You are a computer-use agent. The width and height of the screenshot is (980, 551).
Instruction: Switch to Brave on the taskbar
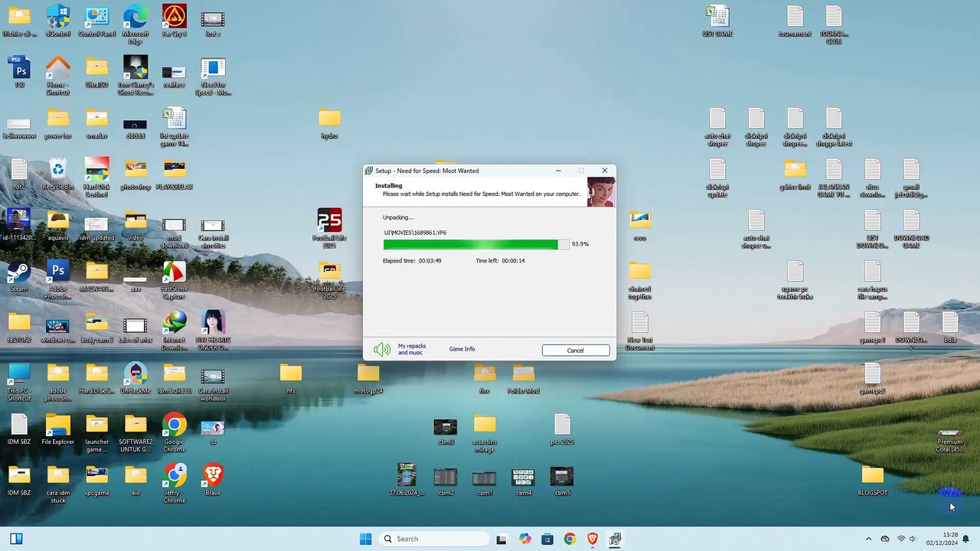pyautogui.click(x=593, y=539)
